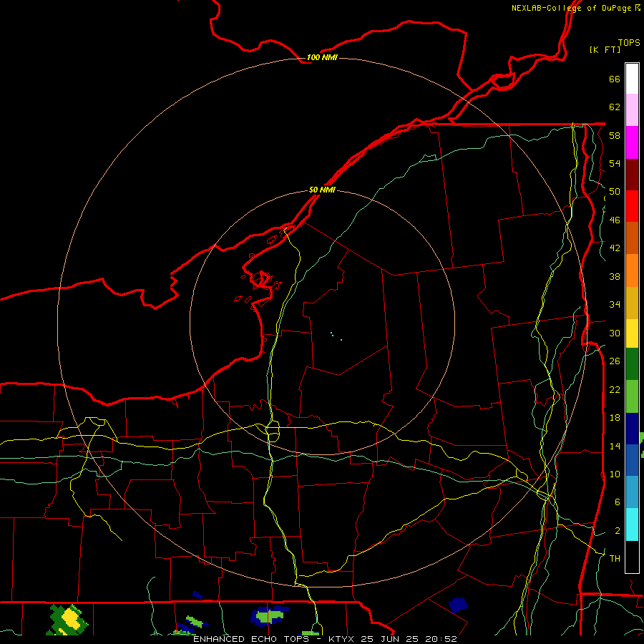
Task: Click the bright orange legend block
Action: point(632,270)
